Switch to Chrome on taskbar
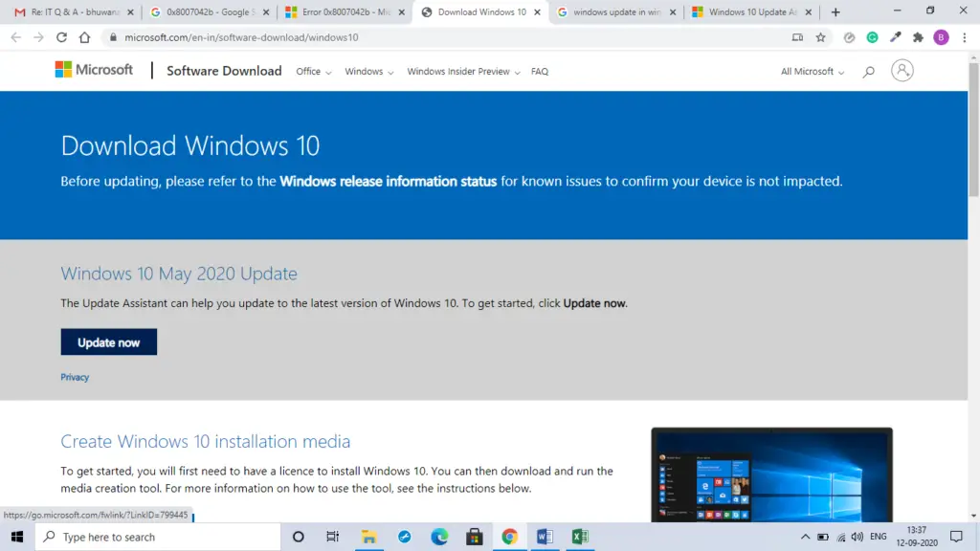 (x=509, y=537)
